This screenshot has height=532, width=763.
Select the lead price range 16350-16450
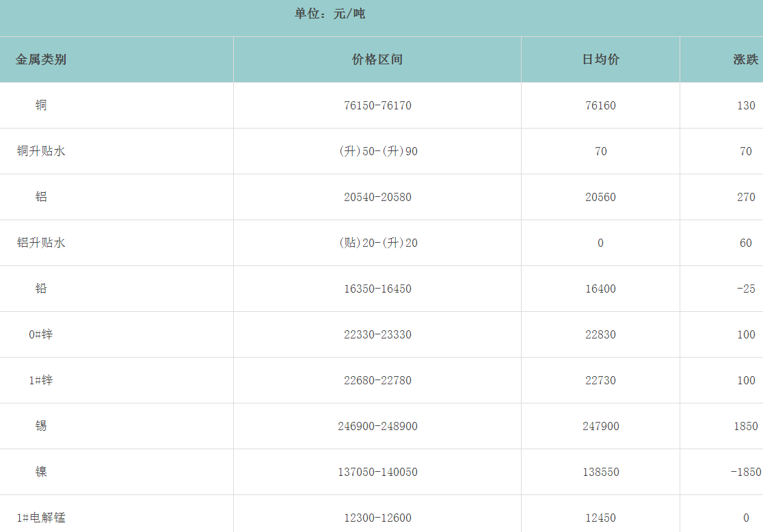tap(377, 289)
